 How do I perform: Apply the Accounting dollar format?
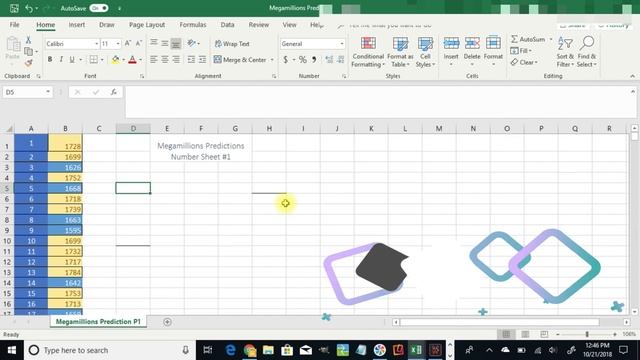pyautogui.click(x=285, y=60)
